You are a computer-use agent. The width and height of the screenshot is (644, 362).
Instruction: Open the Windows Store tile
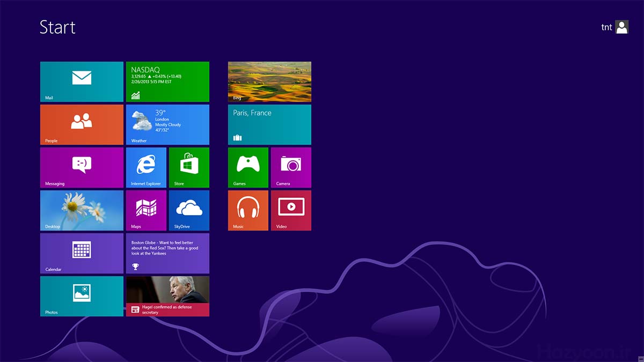[x=189, y=167]
